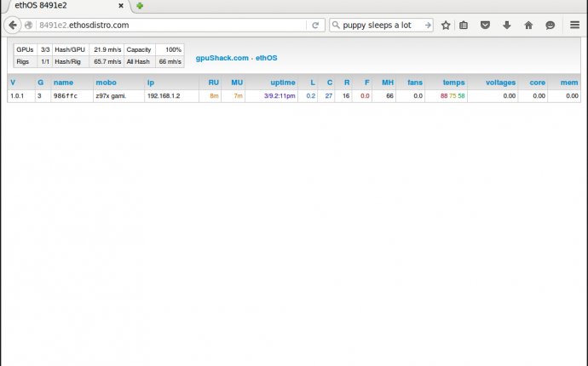588x366 pixels.
Task: Click version cell 1.0.1
Action: click(17, 96)
